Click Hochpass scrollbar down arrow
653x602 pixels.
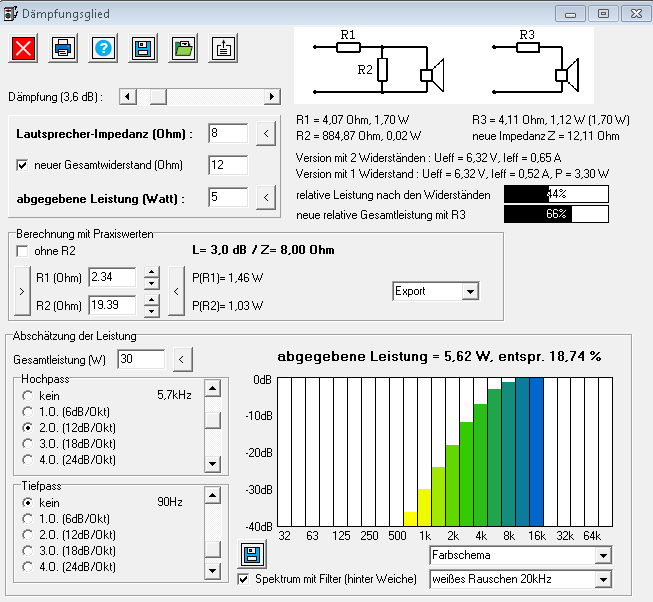click(x=213, y=463)
